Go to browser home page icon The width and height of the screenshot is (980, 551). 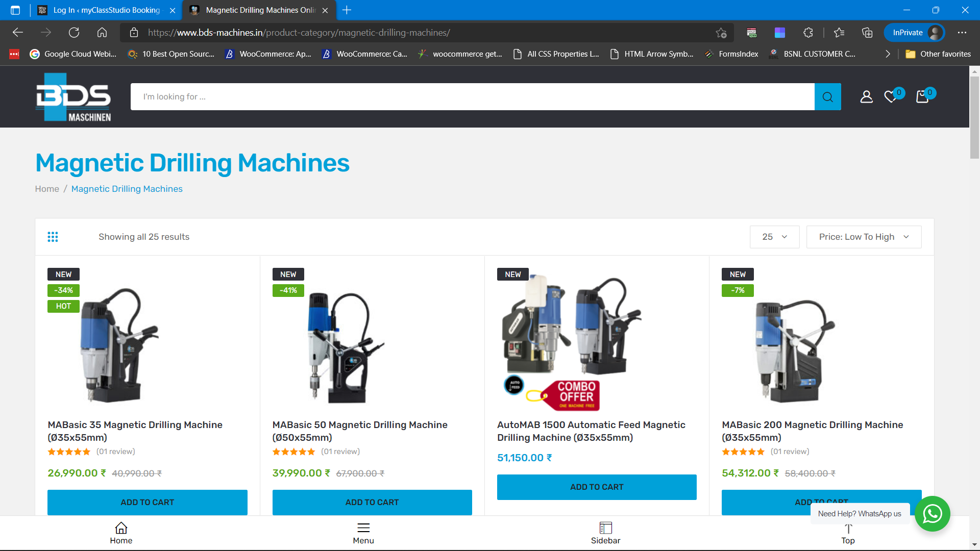(x=102, y=33)
